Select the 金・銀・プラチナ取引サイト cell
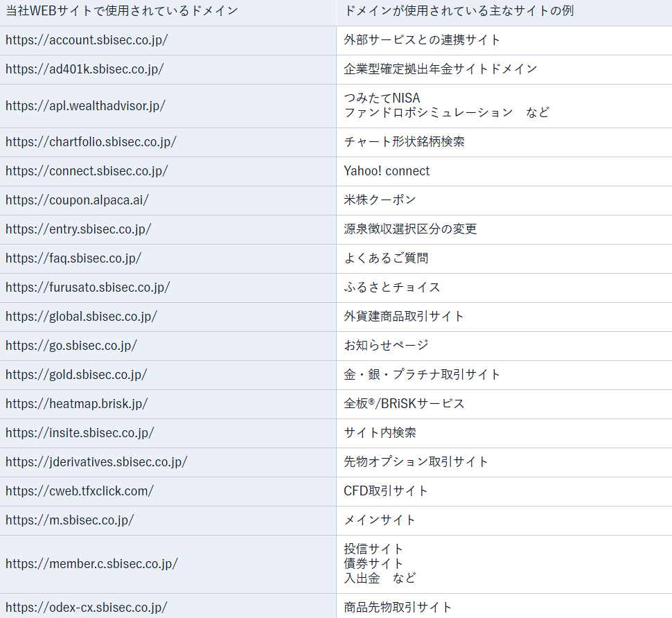The image size is (672, 618). (504, 375)
